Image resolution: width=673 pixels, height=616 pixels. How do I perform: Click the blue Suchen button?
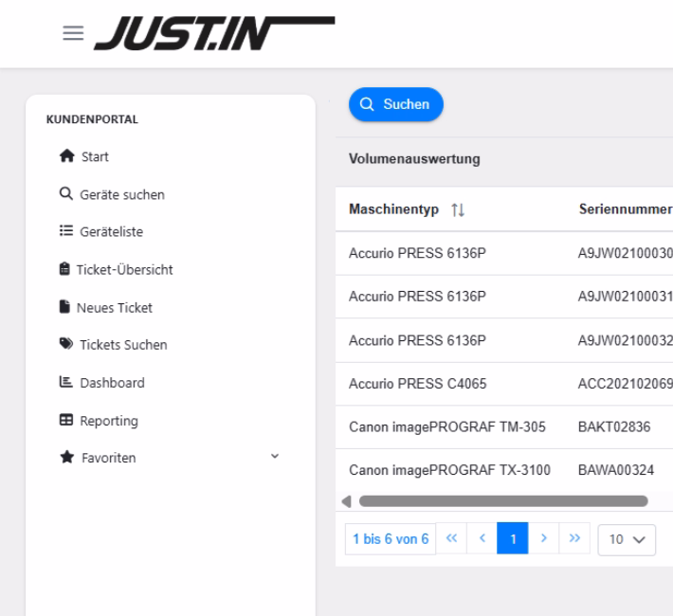(395, 104)
